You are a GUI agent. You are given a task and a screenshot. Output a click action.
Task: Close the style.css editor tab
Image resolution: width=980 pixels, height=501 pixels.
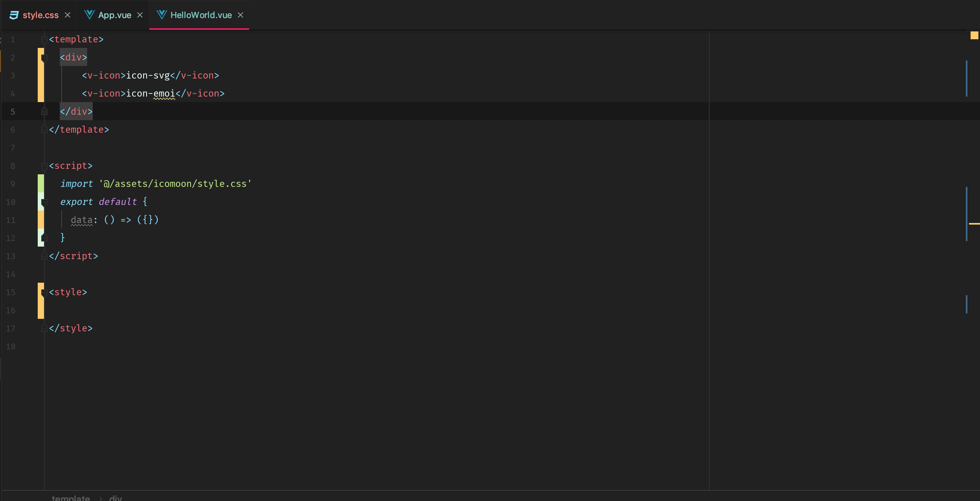pyautogui.click(x=68, y=15)
